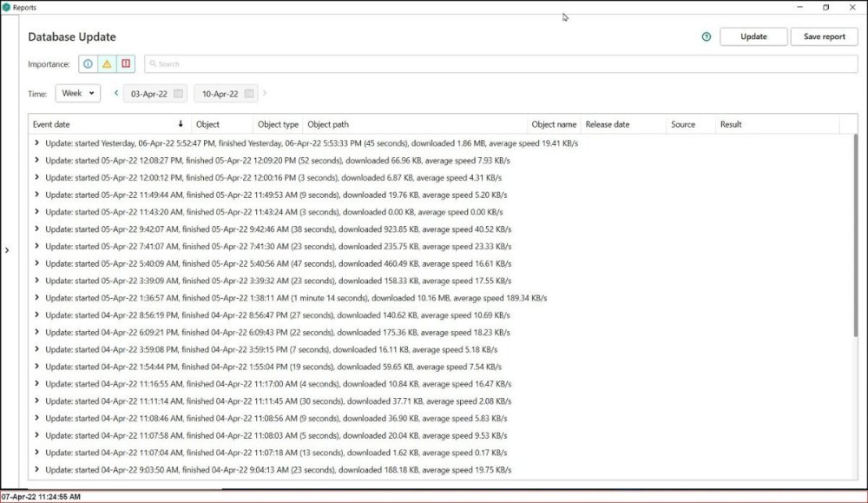Expand update started 06-Apr-22 5:52:47 PM
The image size is (868, 503).
pyautogui.click(x=36, y=143)
